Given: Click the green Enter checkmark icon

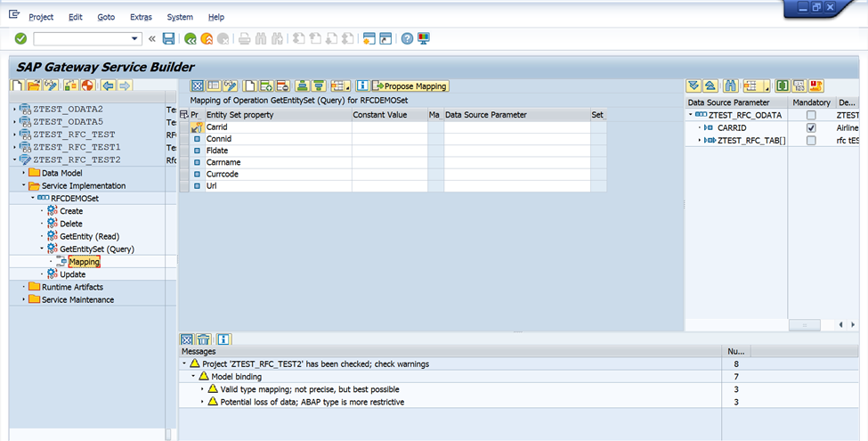Looking at the screenshot, I should pos(20,38).
